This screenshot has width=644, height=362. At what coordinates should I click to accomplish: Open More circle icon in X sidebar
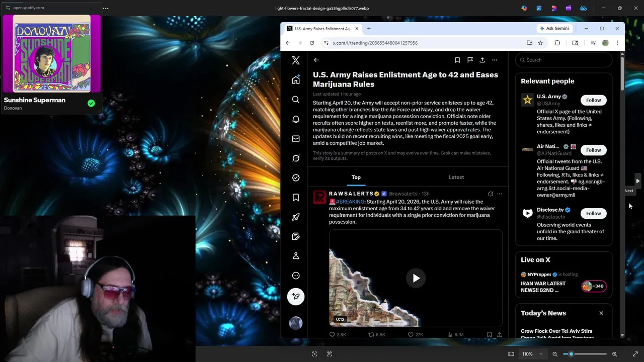pyautogui.click(x=296, y=276)
